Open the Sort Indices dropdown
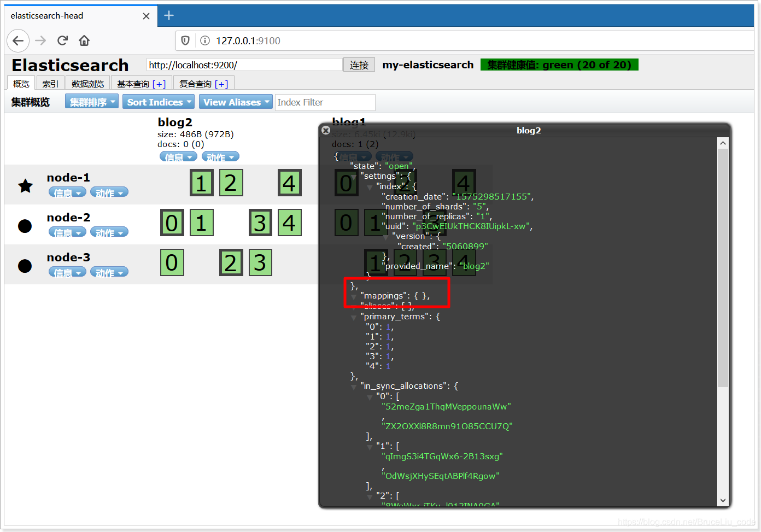The height and width of the screenshot is (532, 761). (x=159, y=102)
